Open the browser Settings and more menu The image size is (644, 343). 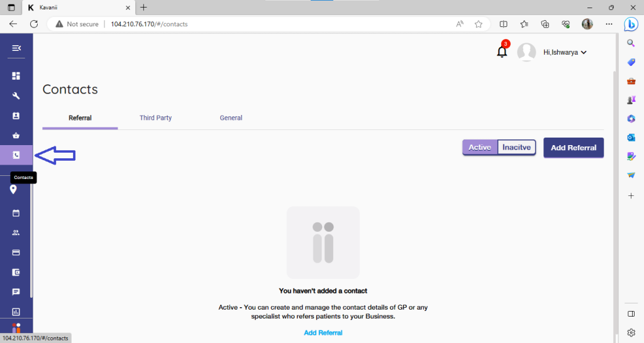(608, 24)
